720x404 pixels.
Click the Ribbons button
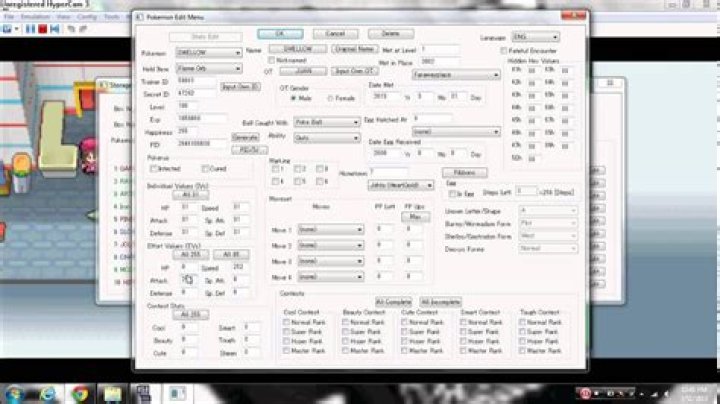[457, 172]
